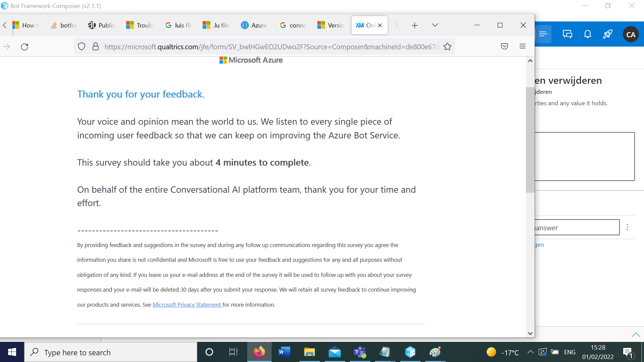This screenshot has height=362, width=644.
Task: Open Windows notification center
Action: pyautogui.click(x=628, y=352)
